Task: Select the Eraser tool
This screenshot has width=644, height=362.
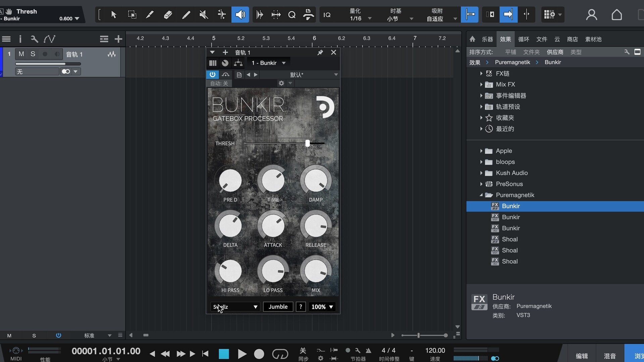Action: (x=168, y=14)
